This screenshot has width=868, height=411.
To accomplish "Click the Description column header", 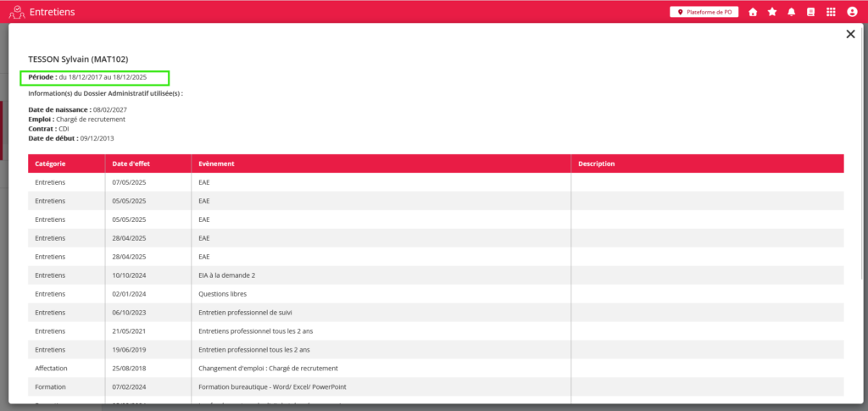I will tap(596, 164).
